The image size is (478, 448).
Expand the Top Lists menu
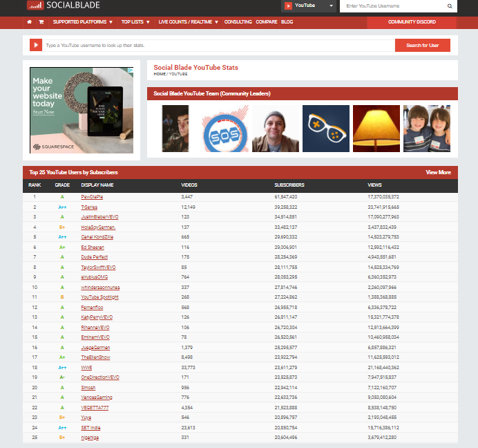[135, 22]
